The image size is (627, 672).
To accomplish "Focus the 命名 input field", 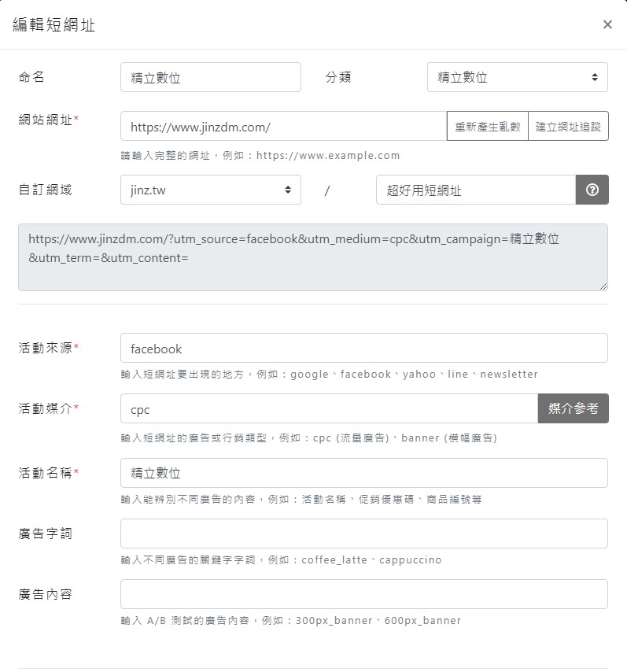I will click(x=210, y=77).
